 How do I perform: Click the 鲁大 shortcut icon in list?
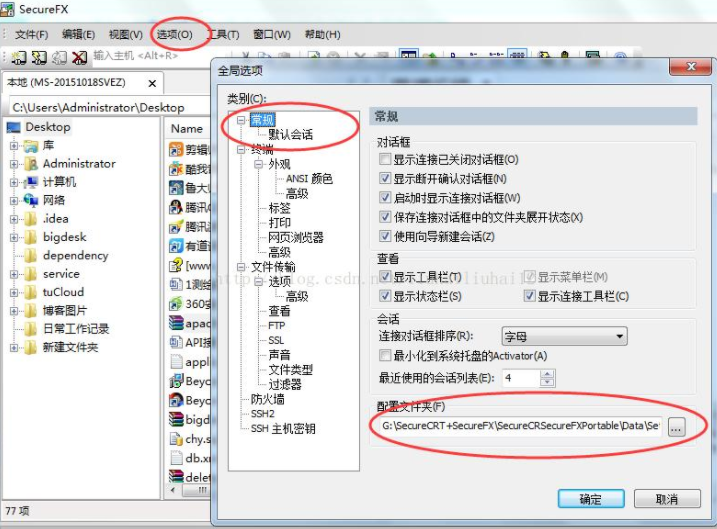tap(176, 188)
